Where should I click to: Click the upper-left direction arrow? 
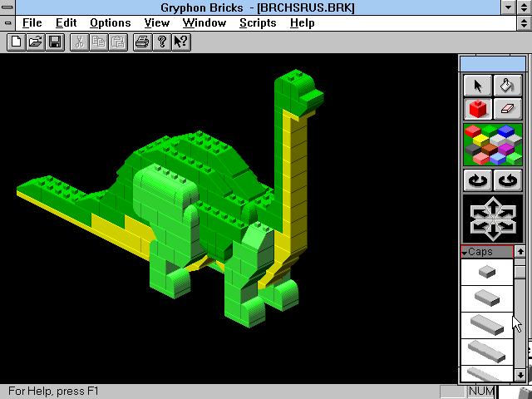click(x=479, y=213)
